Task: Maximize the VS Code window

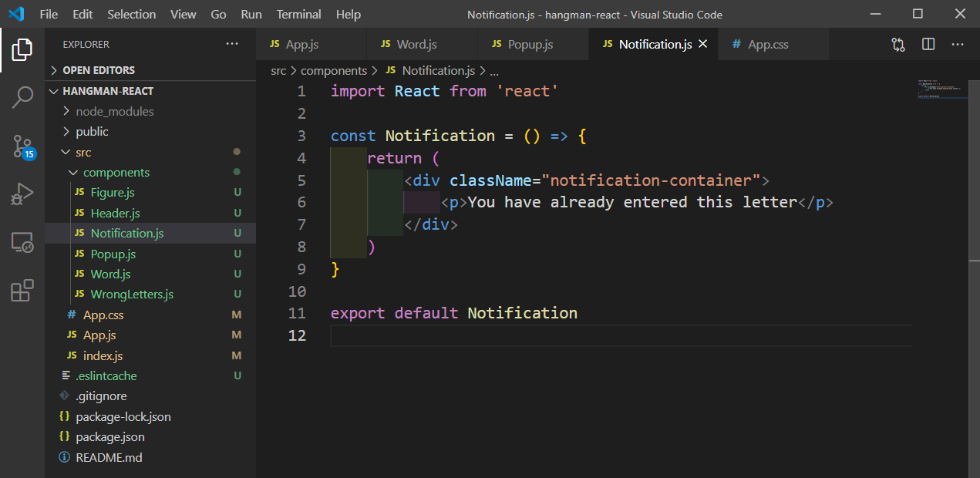Action: [x=918, y=14]
